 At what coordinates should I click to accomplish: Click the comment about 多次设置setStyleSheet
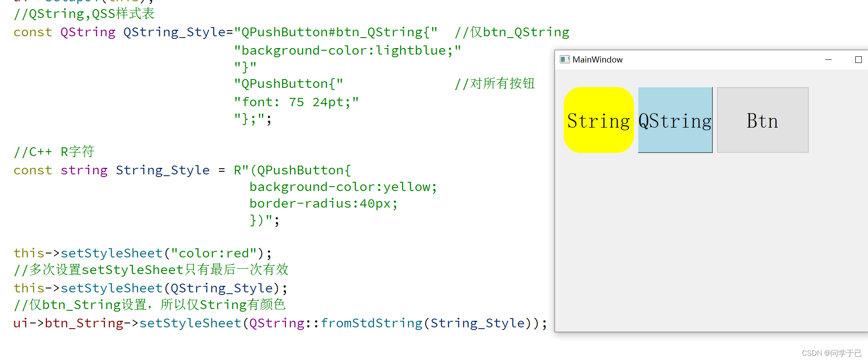click(x=151, y=270)
